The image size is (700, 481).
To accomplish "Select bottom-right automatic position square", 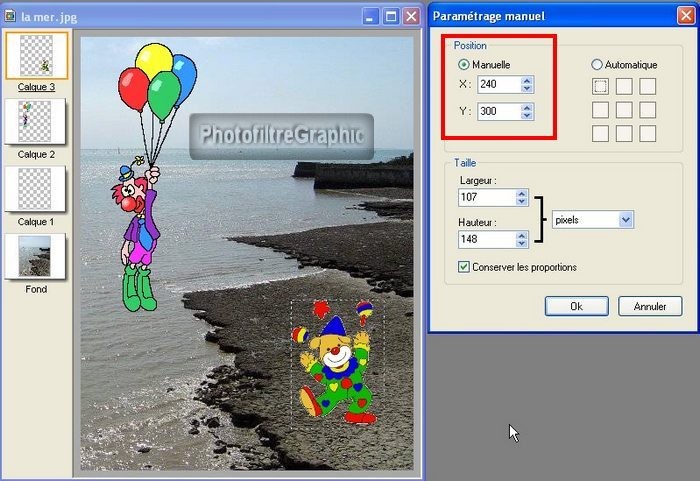I will pos(648,133).
